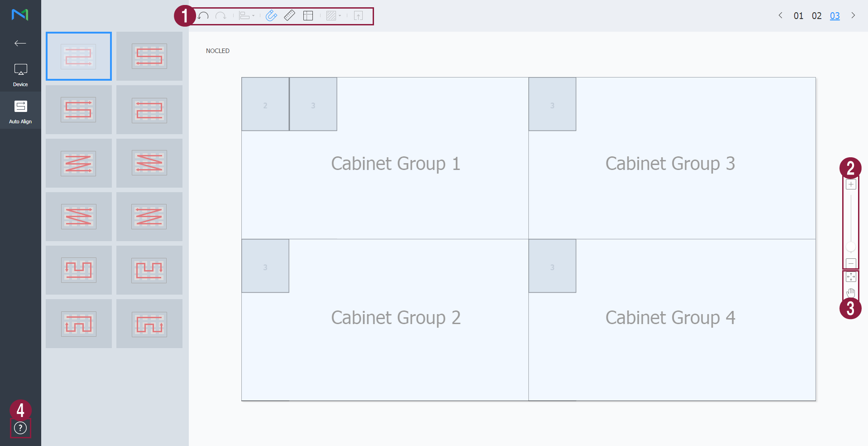Click the zoom out minus button

[851, 263]
